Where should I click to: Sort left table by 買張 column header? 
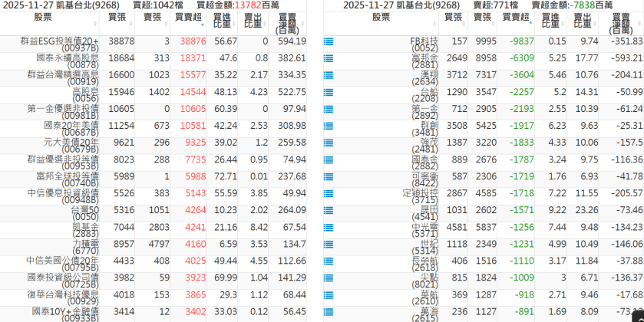click(117, 17)
